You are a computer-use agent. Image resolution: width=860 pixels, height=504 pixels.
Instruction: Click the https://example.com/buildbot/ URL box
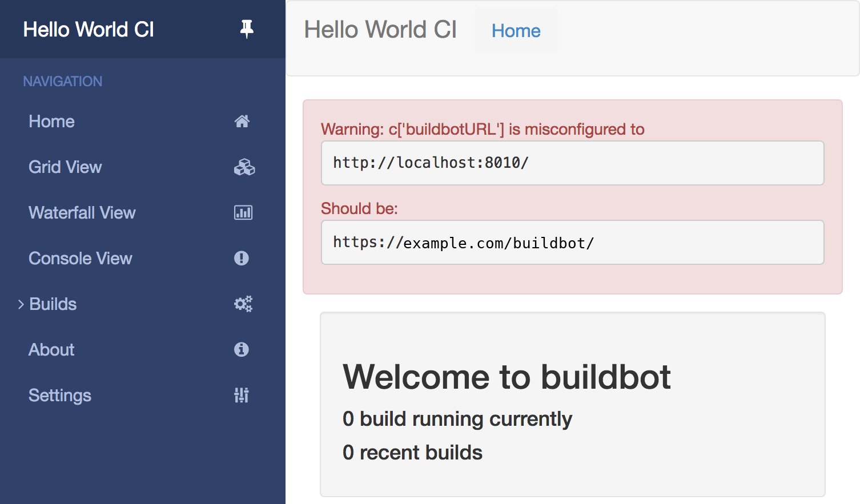point(573,243)
